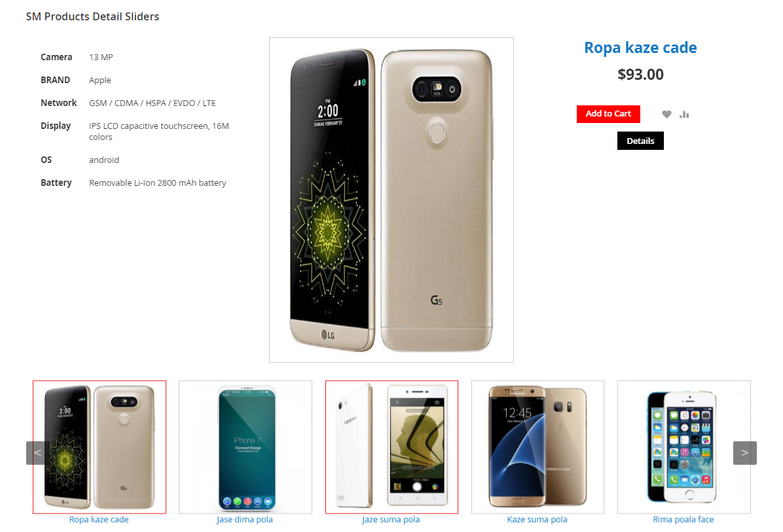The image size is (783, 532).
Task: Open the Ropa kaze cade caption link
Action: click(x=99, y=520)
